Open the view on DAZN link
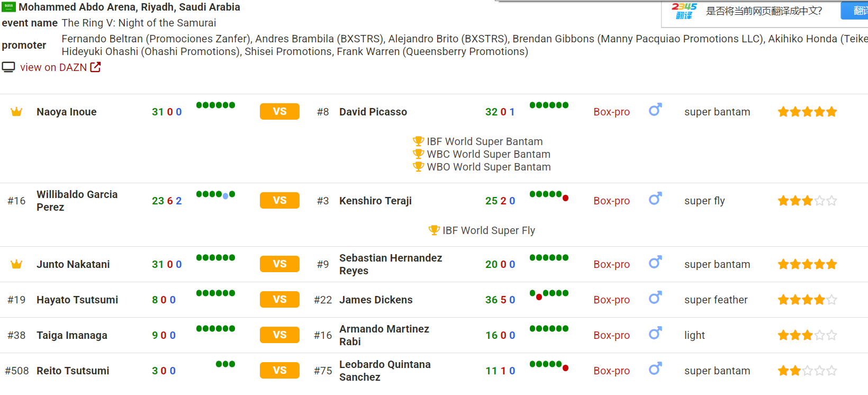 click(53, 67)
